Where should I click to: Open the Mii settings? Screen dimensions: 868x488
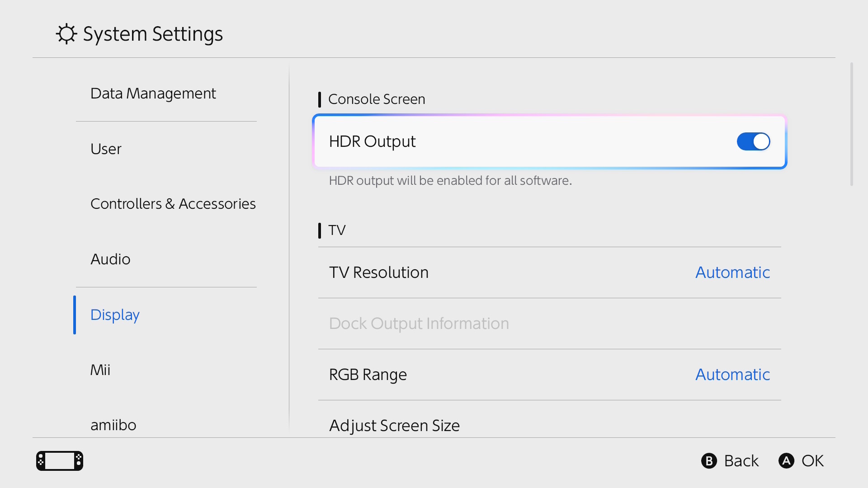click(x=100, y=370)
